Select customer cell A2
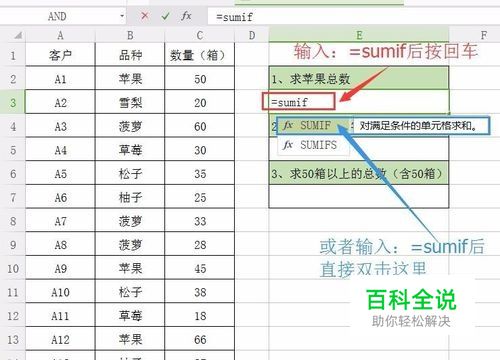 pyautogui.click(x=60, y=102)
